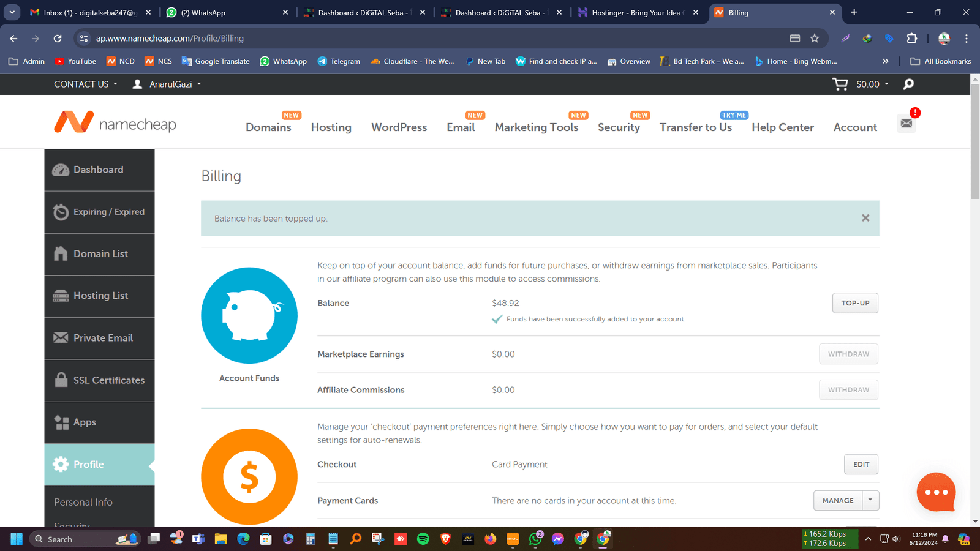Open the Help Center navigation item
This screenshot has height=551, width=980.
coord(783,127)
